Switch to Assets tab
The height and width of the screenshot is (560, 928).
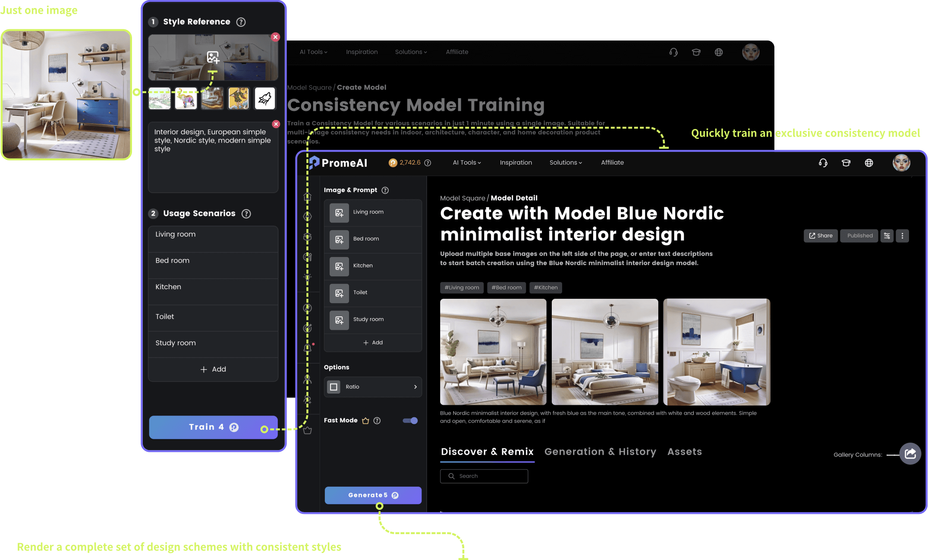click(685, 452)
